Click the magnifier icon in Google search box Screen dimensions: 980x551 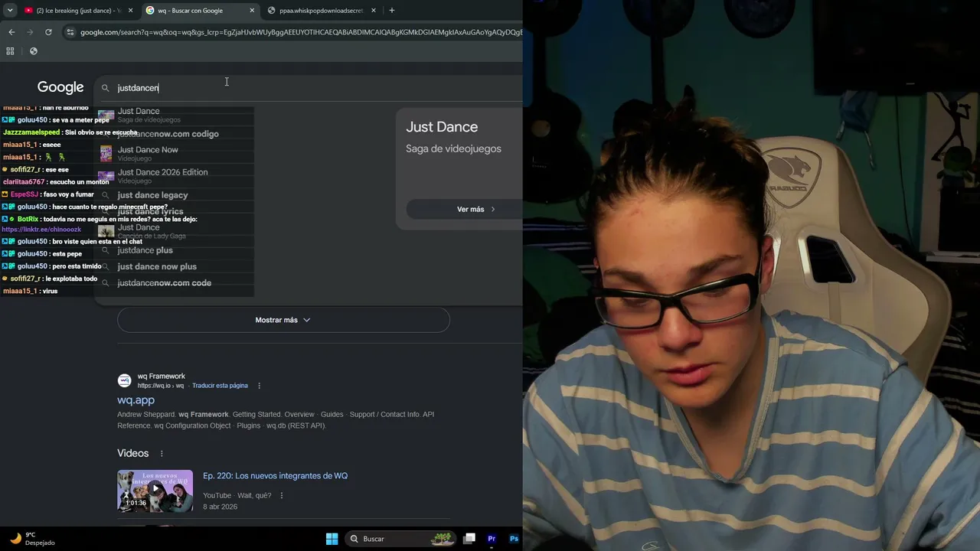106,88
